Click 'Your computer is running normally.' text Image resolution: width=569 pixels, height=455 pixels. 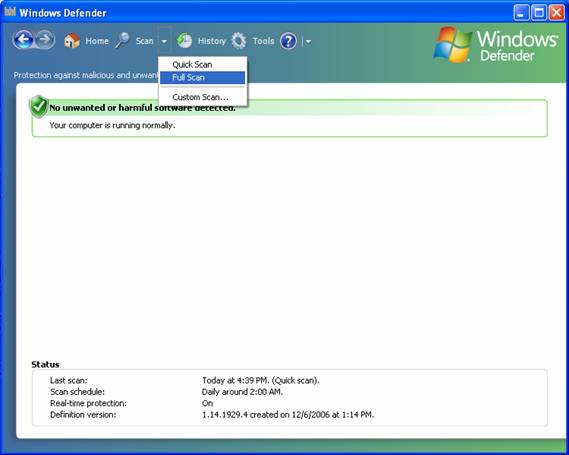(112, 126)
